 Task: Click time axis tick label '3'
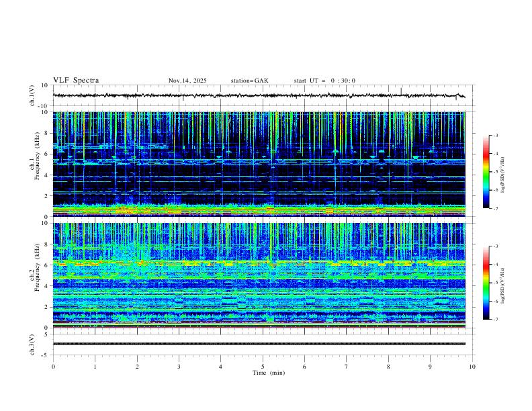point(179,367)
